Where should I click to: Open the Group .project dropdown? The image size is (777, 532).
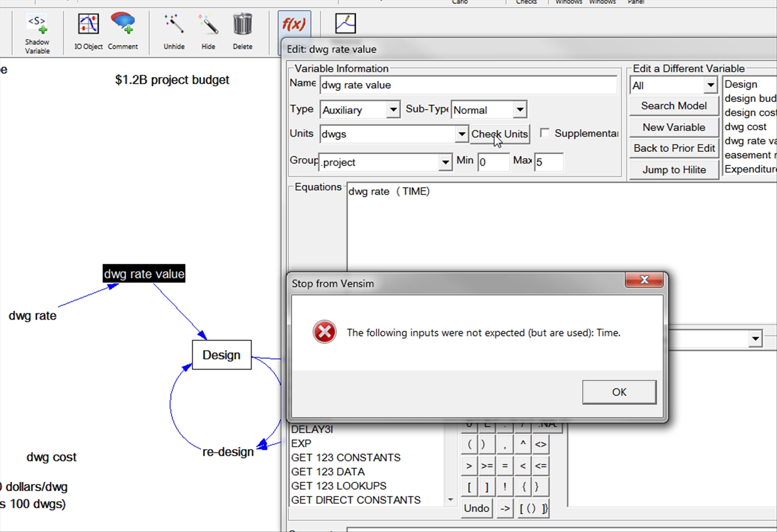pyautogui.click(x=445, y=162)
